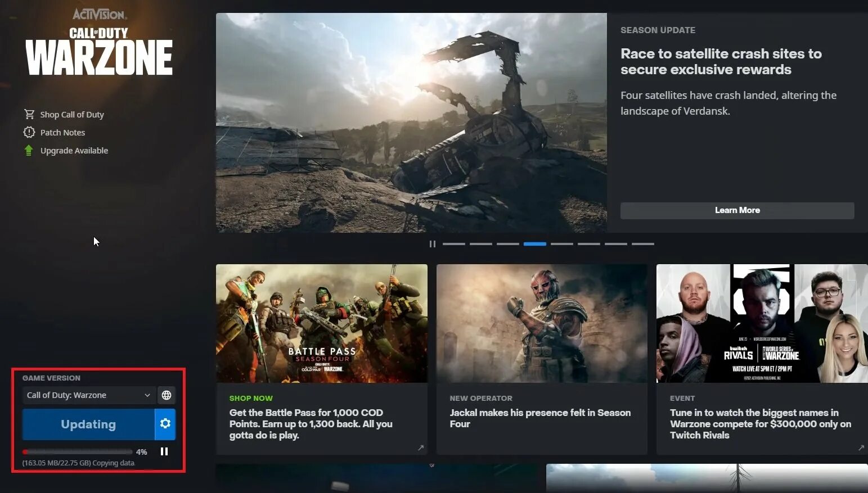Open game options gear icon
This screenshot has width=868, height=493.
(x=165, y=424)
